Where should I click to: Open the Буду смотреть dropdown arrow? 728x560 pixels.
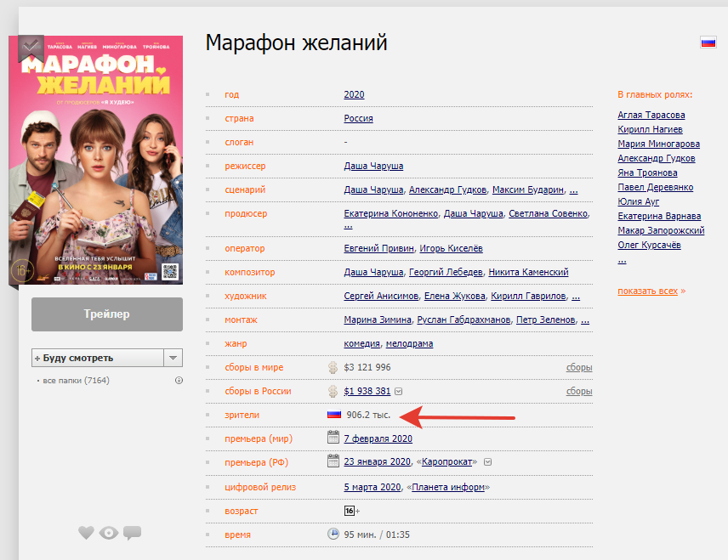[x=173, y=358]
